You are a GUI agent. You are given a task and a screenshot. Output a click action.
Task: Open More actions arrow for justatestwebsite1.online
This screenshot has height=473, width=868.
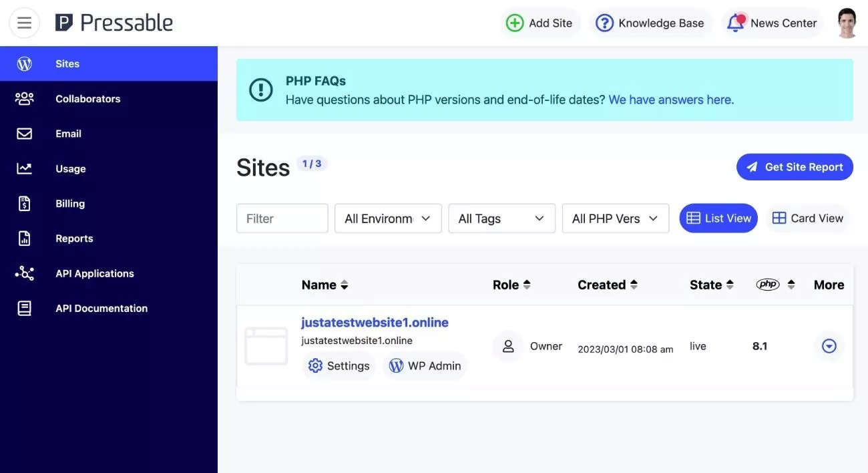[x=829, y=346]
